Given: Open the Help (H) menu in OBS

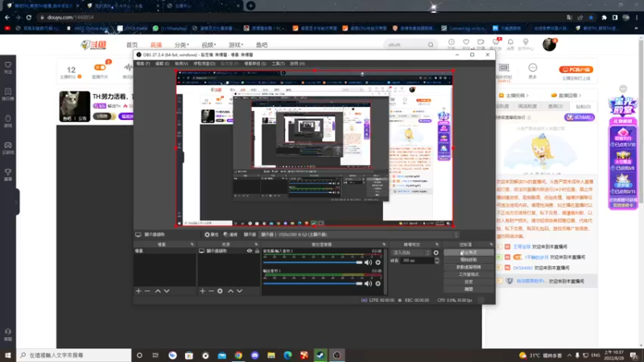Looking at the screenshot, I should [x=297, y=64].
